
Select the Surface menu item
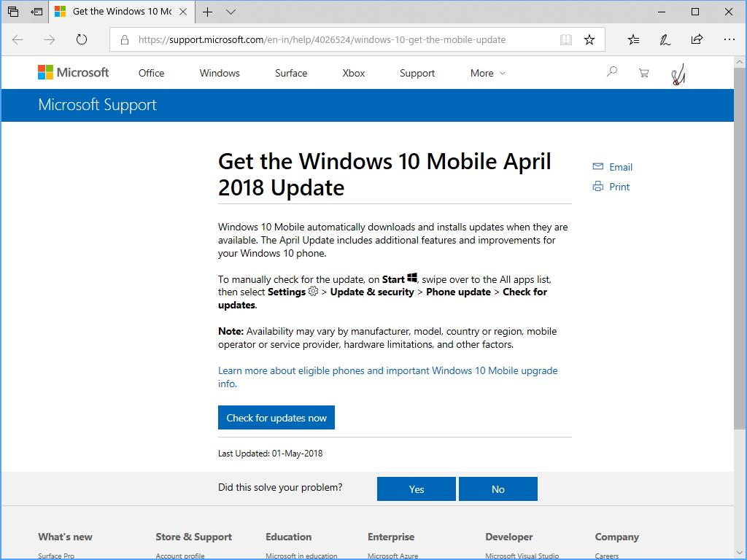[x=291, y=73]
